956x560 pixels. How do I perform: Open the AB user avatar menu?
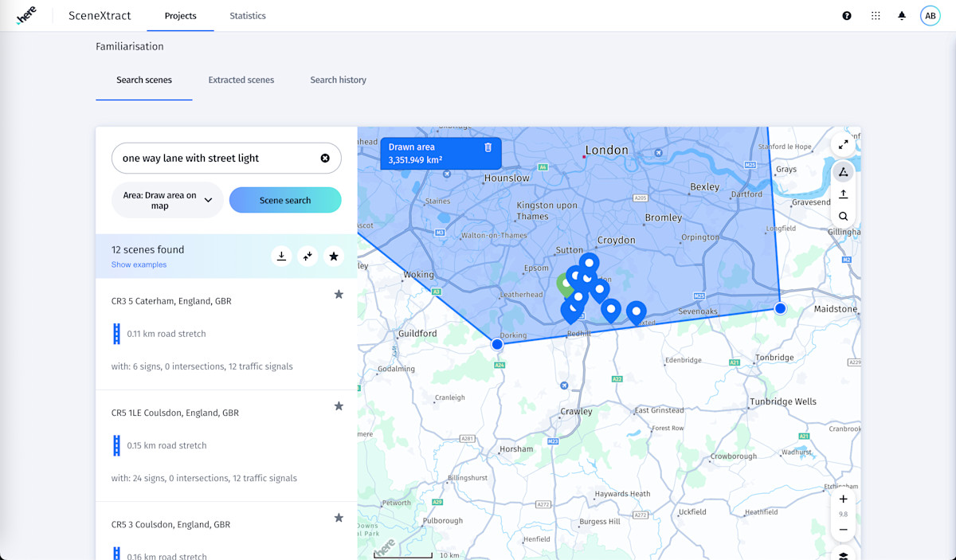[930, 15]
